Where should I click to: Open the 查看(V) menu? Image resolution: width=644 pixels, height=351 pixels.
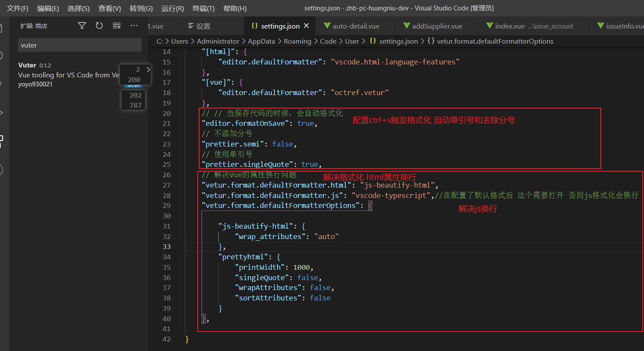(110, 9)
